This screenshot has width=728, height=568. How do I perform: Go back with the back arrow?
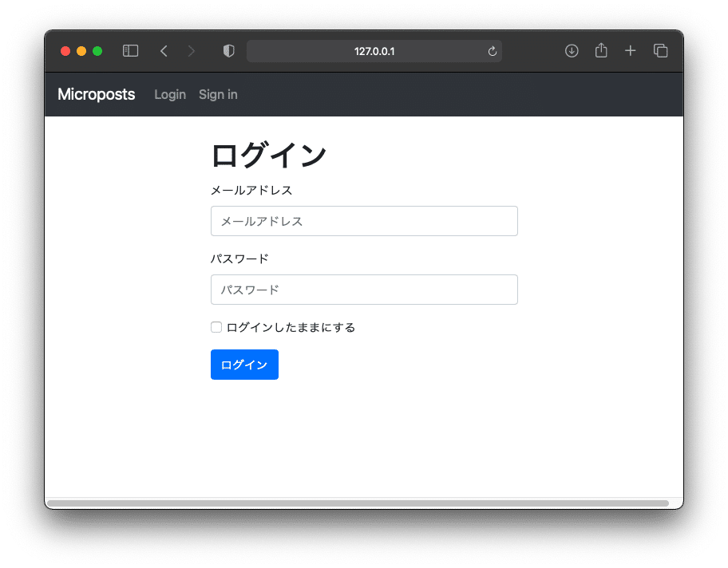point(164,51)
